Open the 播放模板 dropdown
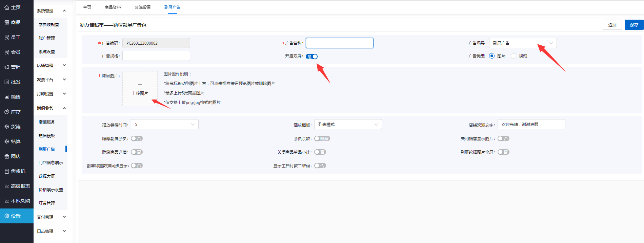Image resolution: width=644 pixels, height=243 pixels. 348,125
